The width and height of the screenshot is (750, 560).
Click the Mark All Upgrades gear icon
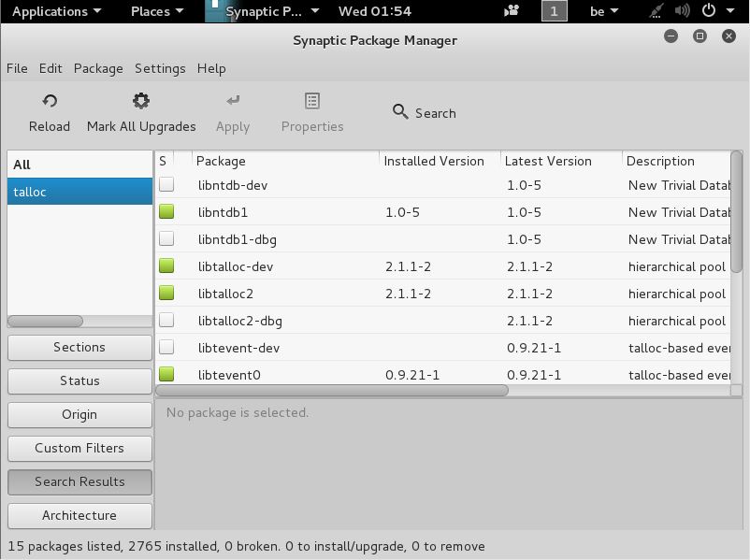coord(141,101)
